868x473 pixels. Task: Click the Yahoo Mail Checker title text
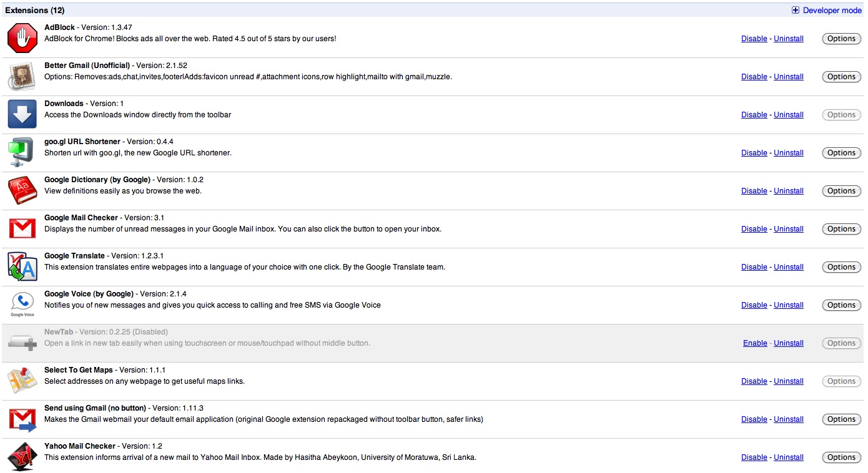point(80,446)
